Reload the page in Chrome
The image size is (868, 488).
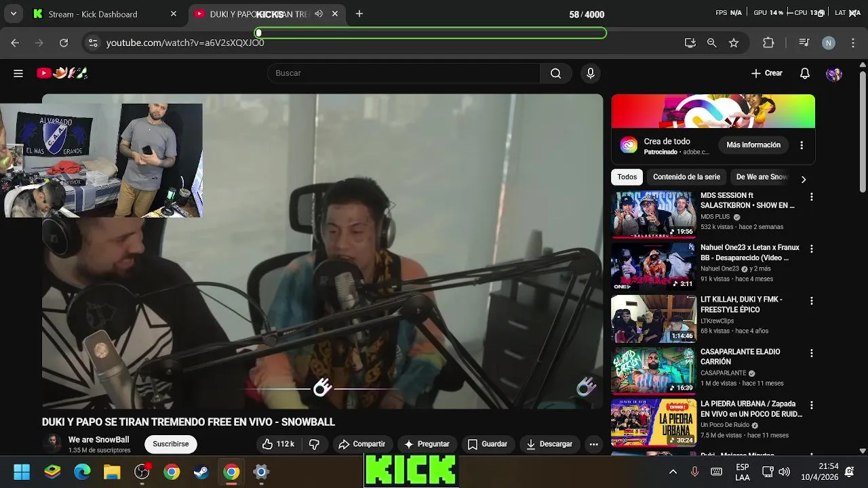[64, 43]
